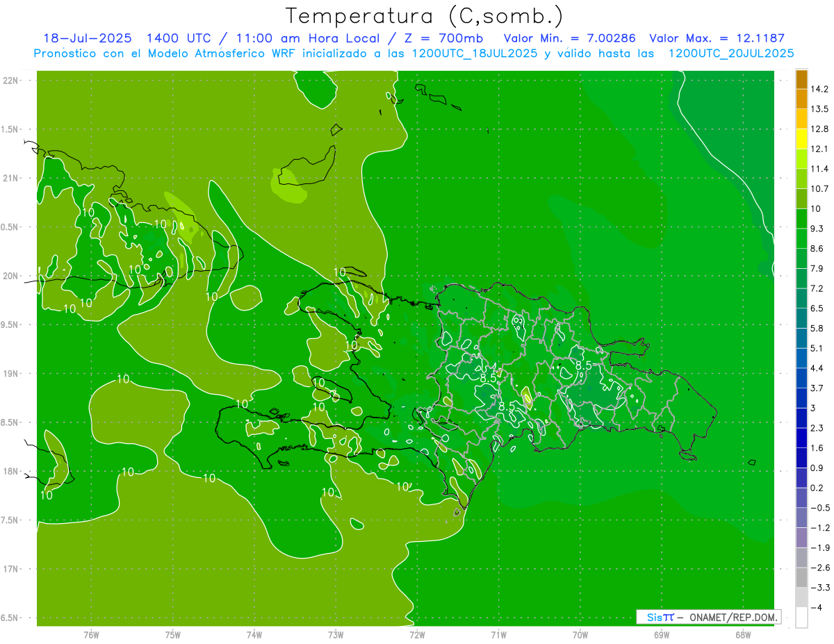This screenshot has height=644, width=834.
Task: Click the "-0.5" color scale value
Action: point(819,508)
